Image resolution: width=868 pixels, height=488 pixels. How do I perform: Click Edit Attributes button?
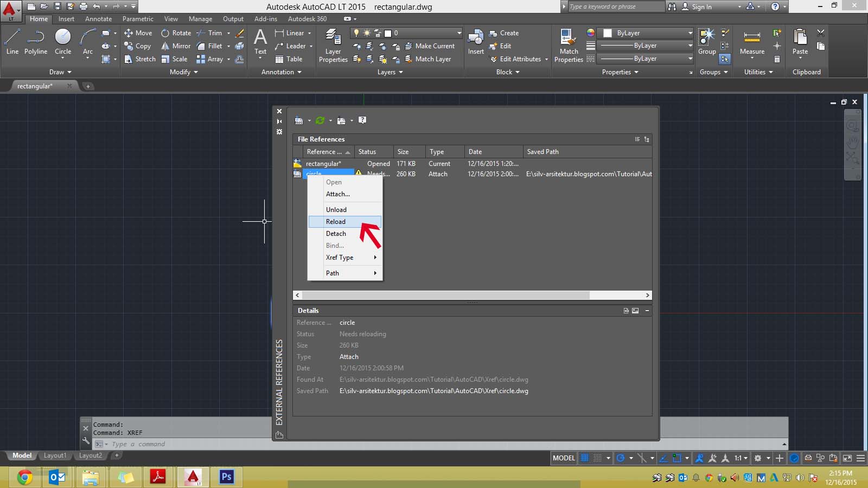[x=515, y=59]
